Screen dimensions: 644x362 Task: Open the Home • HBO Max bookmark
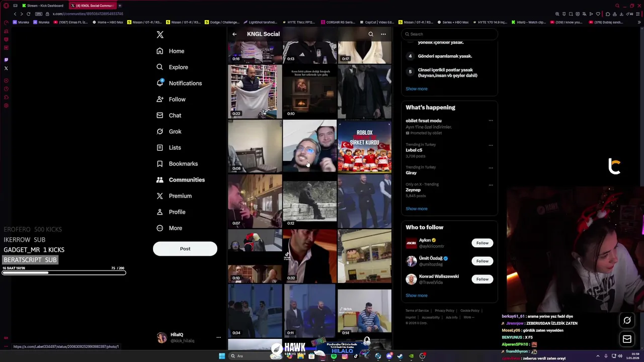tap(108, 22)
